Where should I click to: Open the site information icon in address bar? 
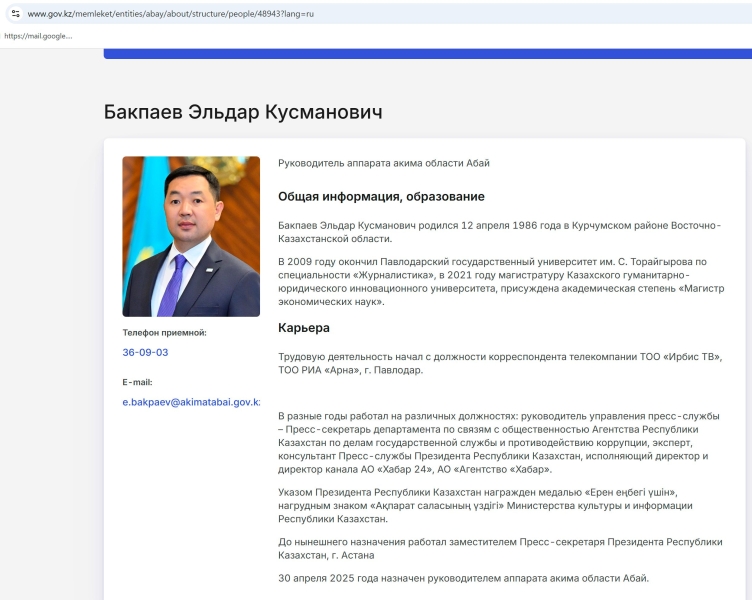click(x=15, y=13)
